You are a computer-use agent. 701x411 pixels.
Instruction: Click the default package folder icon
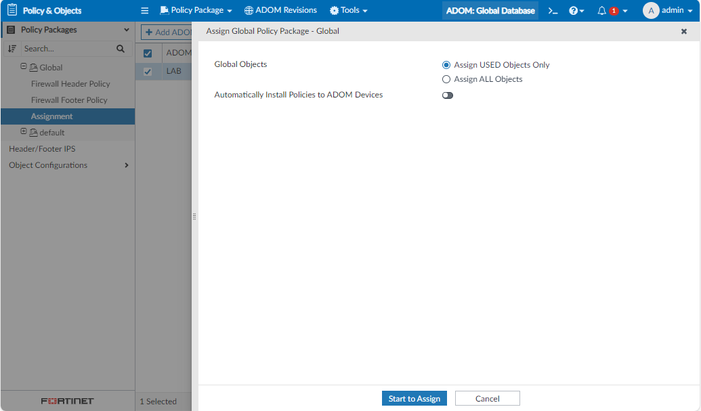coord(34,132)
